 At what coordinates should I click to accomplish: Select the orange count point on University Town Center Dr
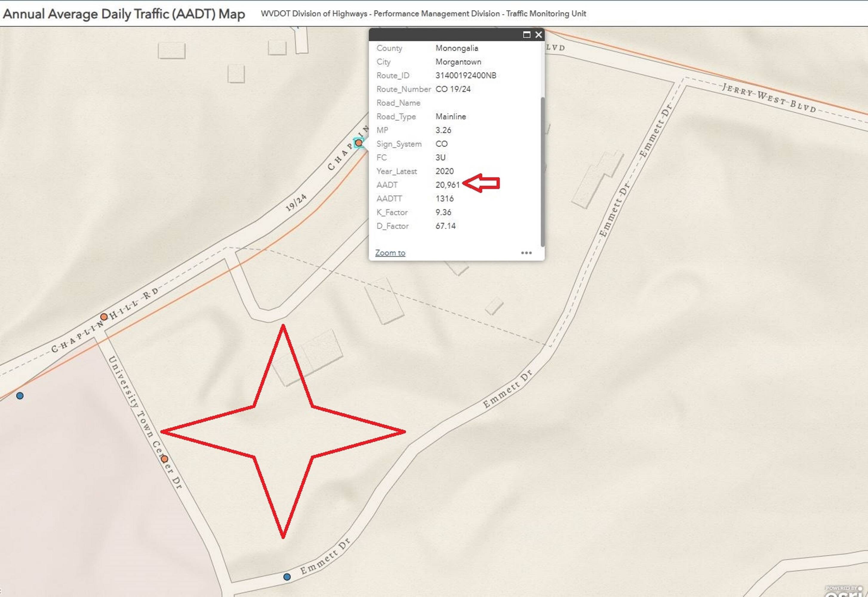point(164,459)
